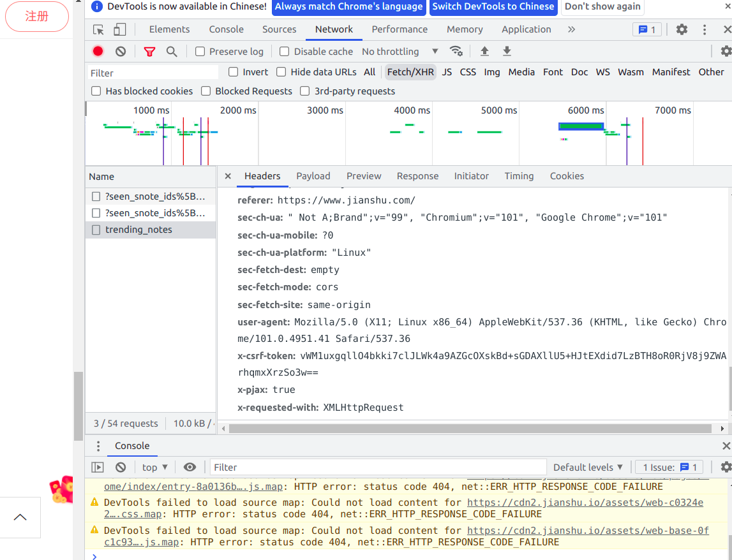This screenshot has height=560, width=732.
Task: Click Don't show again button
Action: 602,6
